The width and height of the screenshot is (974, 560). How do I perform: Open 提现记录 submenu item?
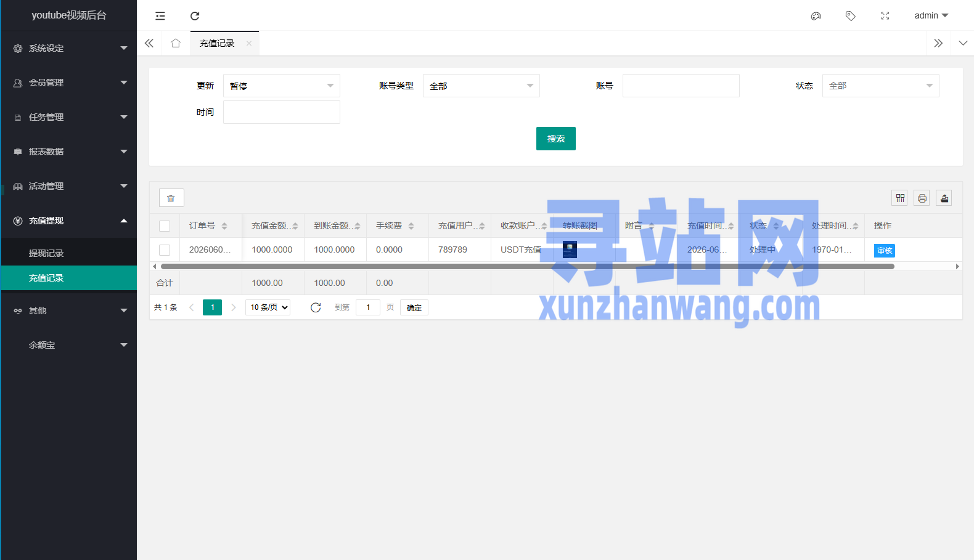69,253
